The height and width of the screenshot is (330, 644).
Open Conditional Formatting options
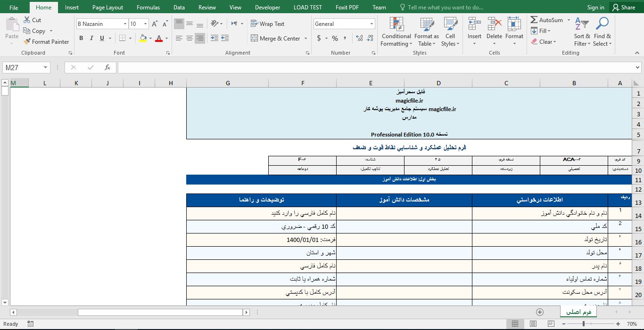[x=396, y=32]
